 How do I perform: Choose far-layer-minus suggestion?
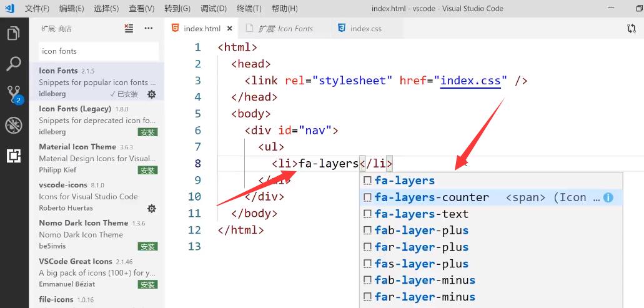pyautogui.click(x=491, y=297)
